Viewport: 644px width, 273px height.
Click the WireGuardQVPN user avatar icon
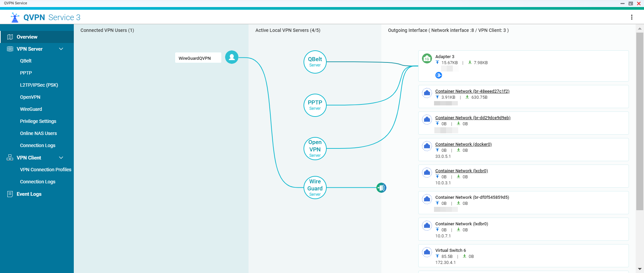click(231, 57)
